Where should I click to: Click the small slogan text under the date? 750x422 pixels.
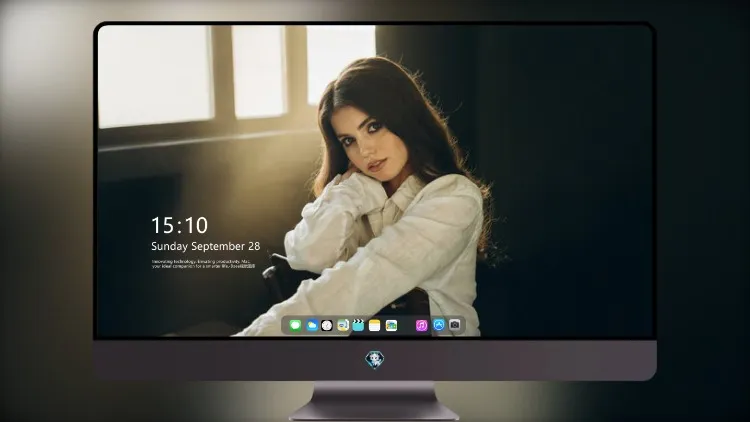[203, 264]
